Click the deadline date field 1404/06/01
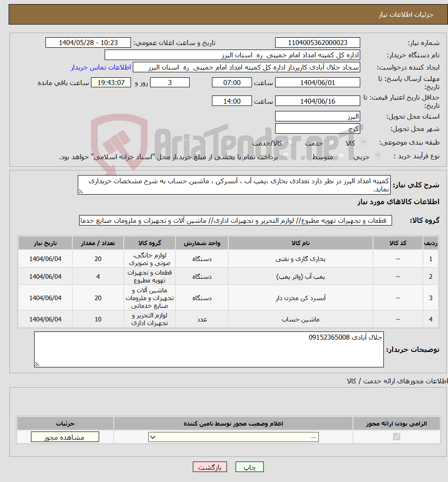Viewport: 448px width, 482px height. pos(317,82)
